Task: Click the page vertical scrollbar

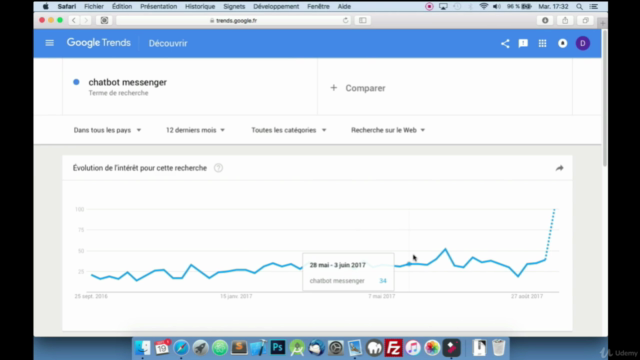Action: [x=604, y=98]
